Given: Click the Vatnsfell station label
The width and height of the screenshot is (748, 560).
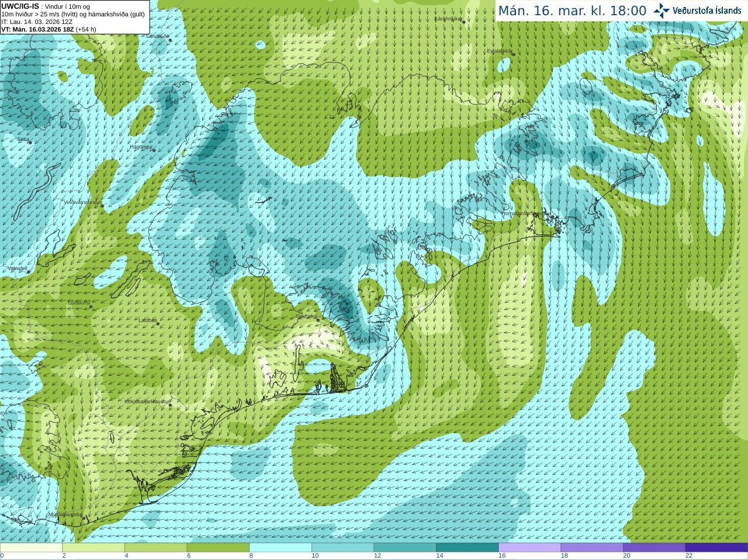Looking at the screenshot, I should [18, 268].
